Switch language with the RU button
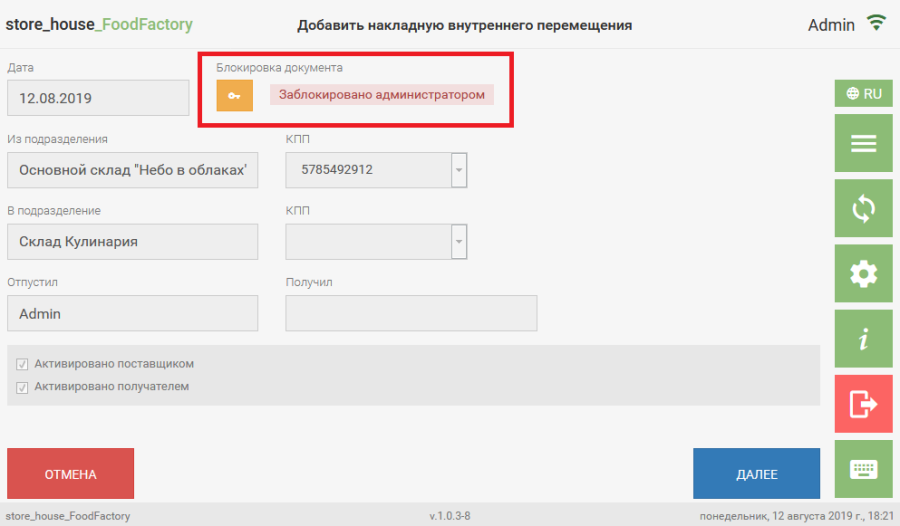The height and width of the screenshot is (526, 900). click(863, 94)
